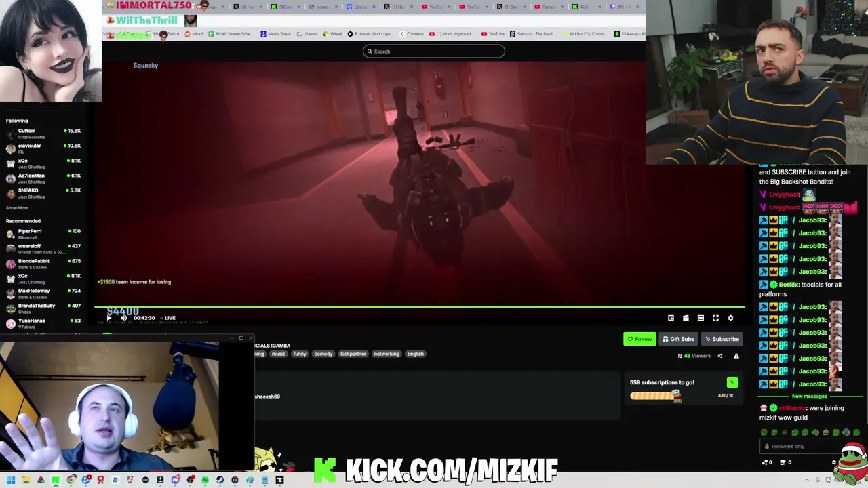
Task: Open Steam from taskbar
Action: coord(220,480)
